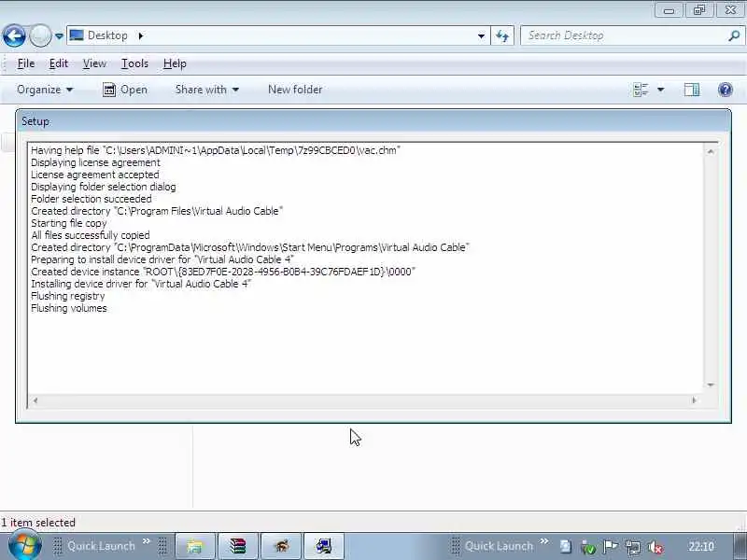This screenshot has width=747, height=560.
Task: Click 'All files successfully copied' log line
Action: pos(91,235)
